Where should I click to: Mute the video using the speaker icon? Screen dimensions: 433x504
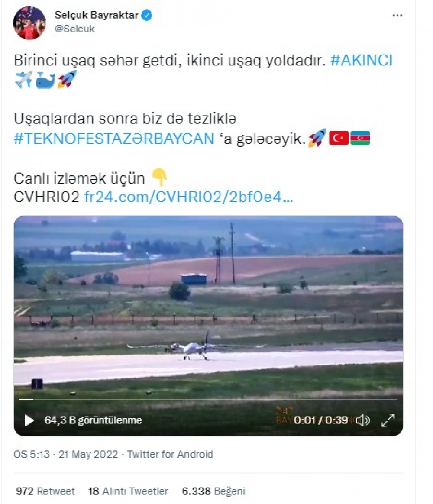pos(363,420)
